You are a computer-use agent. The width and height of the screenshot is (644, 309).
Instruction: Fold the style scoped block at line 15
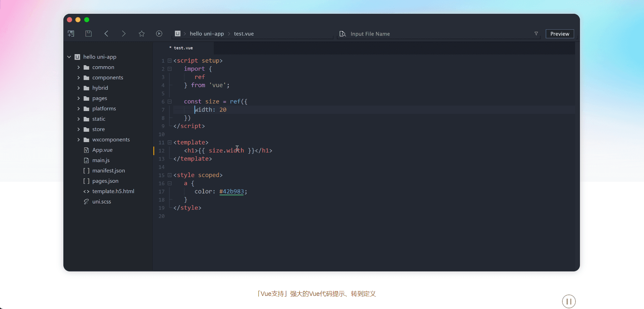click(169, 175)
